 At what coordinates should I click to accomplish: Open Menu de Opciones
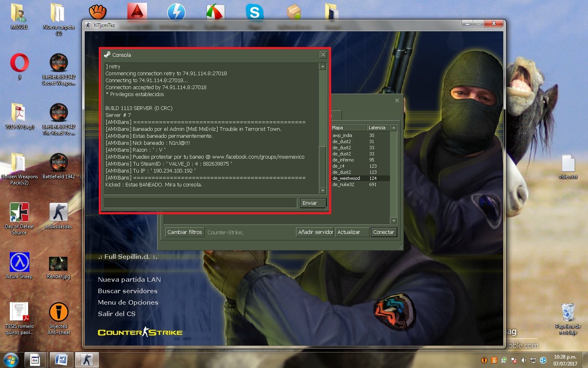(x=128, y=303)
